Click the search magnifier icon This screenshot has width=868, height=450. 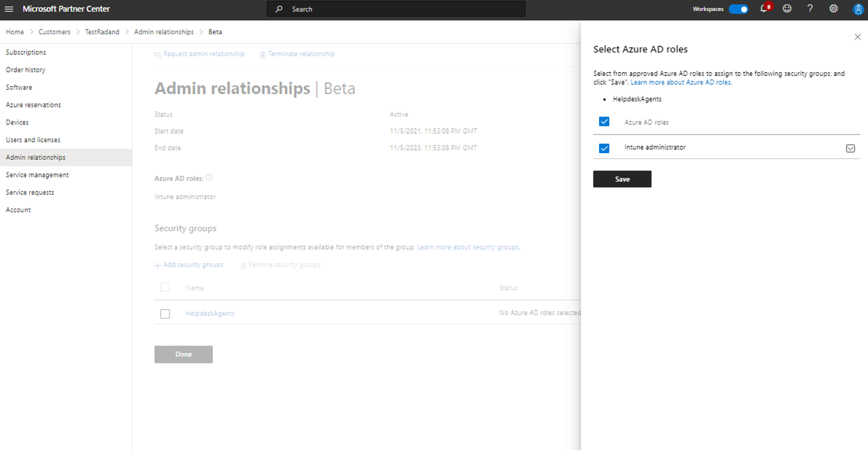pos(279,9)
